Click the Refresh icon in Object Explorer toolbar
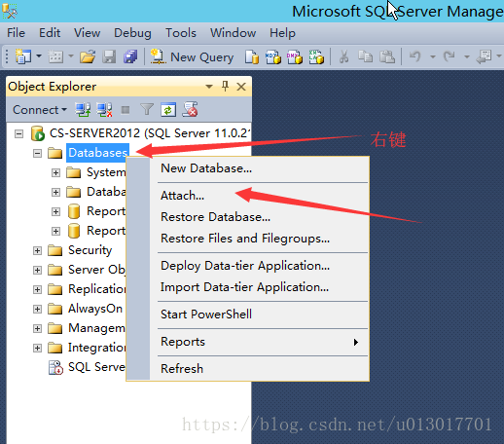 pyautogui.click(x=168, y=110)
